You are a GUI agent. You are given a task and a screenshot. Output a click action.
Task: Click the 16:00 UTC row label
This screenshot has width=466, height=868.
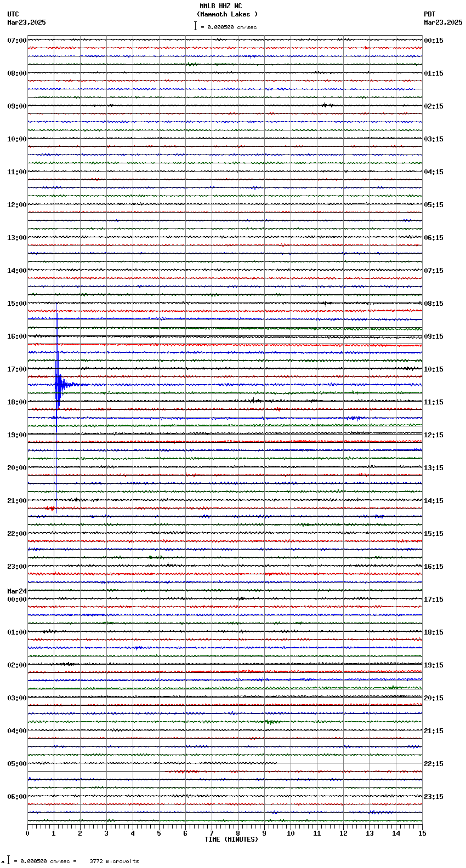17,336
